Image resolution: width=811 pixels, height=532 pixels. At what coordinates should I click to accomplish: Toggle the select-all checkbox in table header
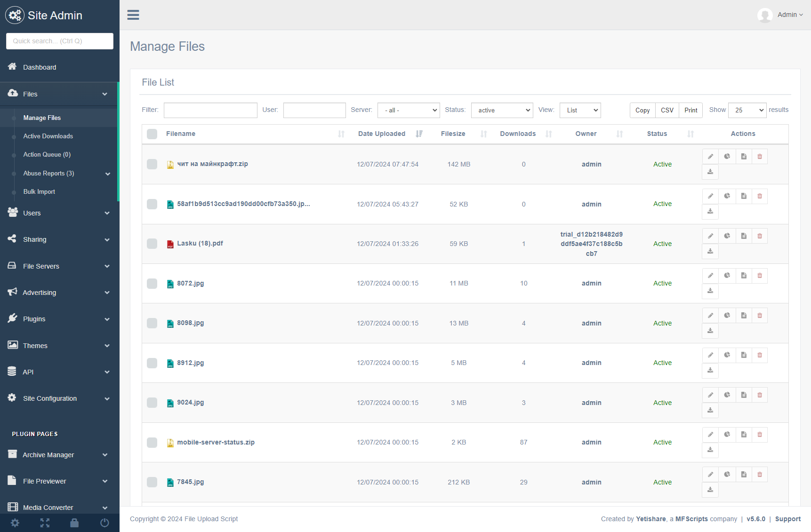[x=152, y=134]
